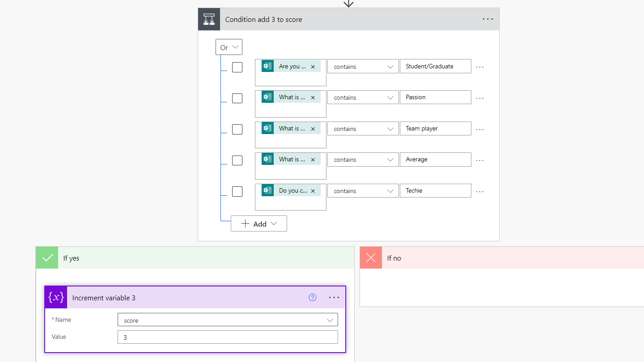Open the ellipsis menu on the Passion row

click(479, 97)
